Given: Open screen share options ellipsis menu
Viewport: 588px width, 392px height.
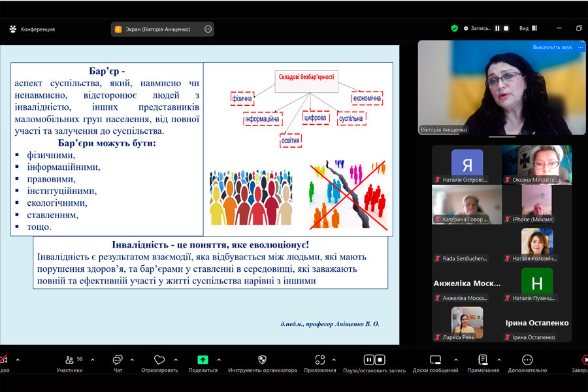Looking at the screenshot, I should click(208, 29).
